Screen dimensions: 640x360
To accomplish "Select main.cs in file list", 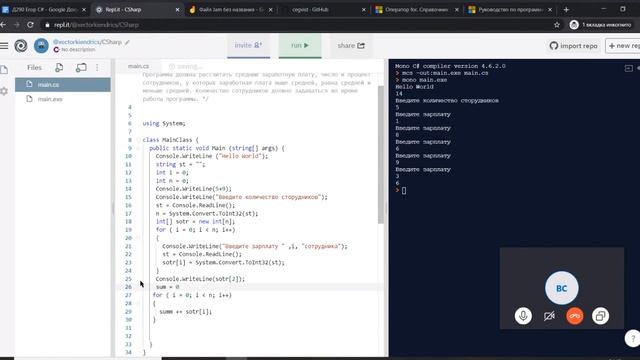I will click(x=63, y=84).
